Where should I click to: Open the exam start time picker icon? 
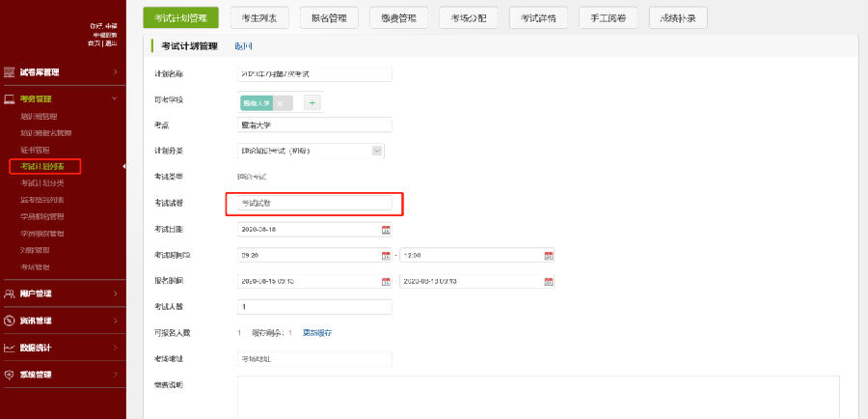click(x=386, y=256)
